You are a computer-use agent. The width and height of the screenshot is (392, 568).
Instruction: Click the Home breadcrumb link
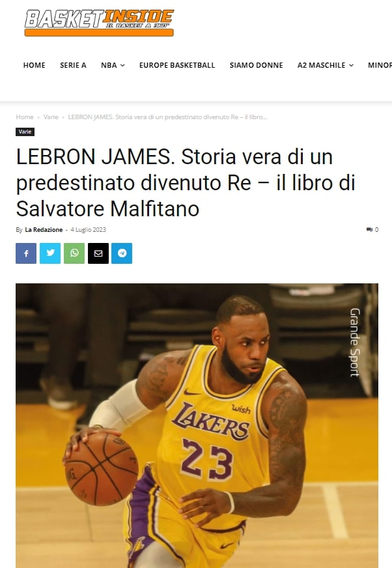[x=25, y=117]
